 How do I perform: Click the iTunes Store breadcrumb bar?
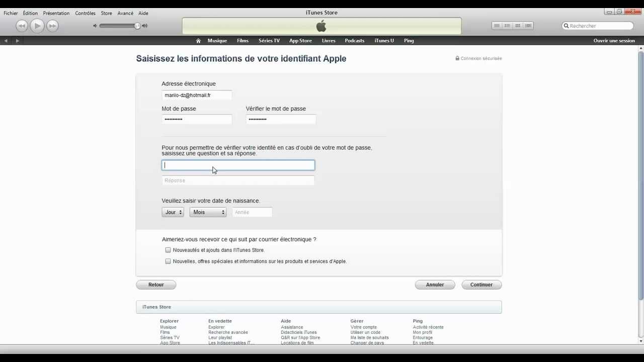pos(318,307)
